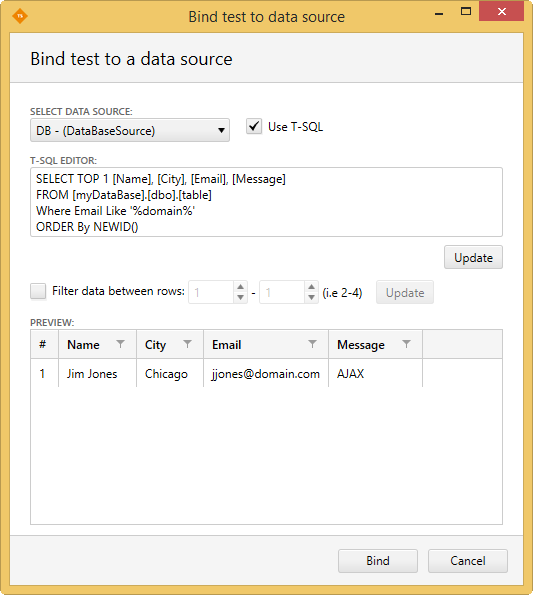Expand the Select Data Source dropdown
Screen dimensions: 533x595
click(x=130, y=130)
